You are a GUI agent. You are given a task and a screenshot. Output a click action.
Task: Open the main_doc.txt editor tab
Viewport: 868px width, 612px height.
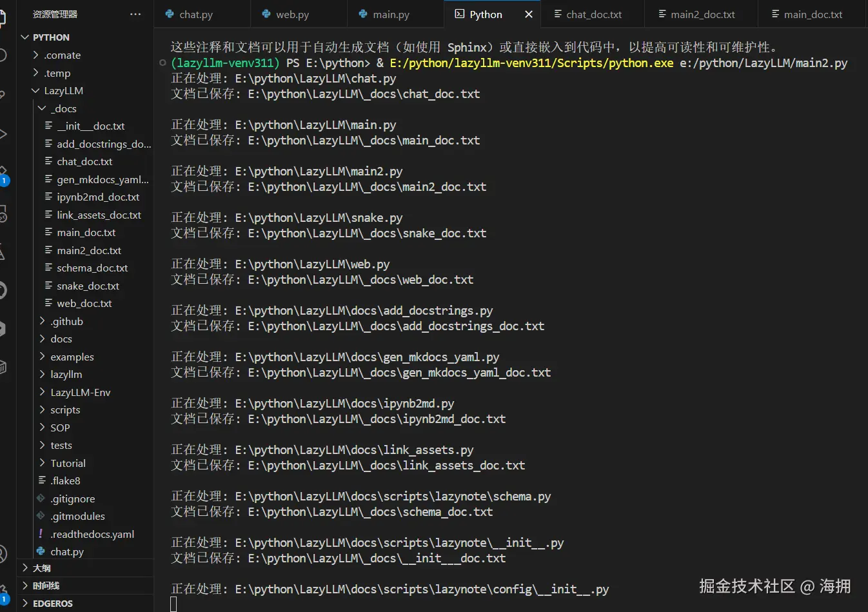tap(811, 14)
